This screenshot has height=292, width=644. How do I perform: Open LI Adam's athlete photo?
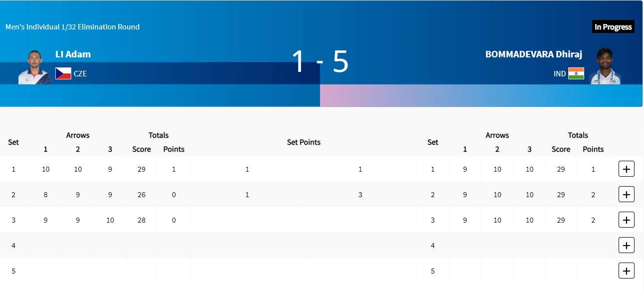point(34,67)
